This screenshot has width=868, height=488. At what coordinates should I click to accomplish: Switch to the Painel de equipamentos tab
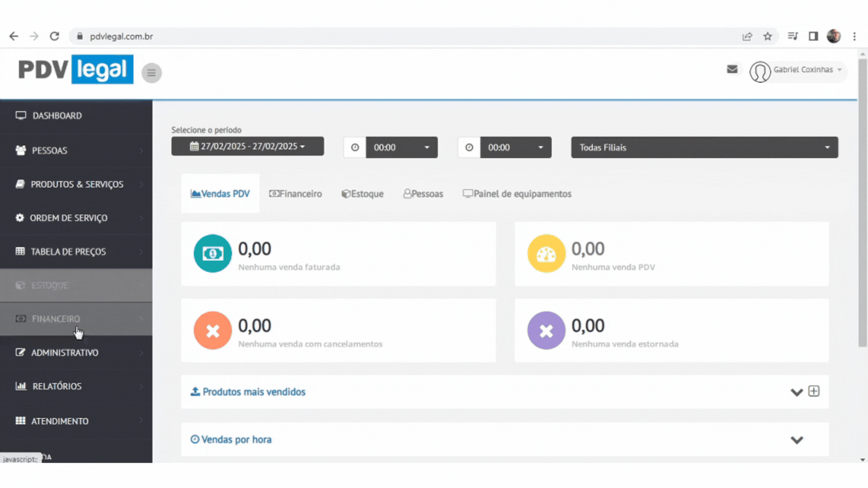point(517,194)
